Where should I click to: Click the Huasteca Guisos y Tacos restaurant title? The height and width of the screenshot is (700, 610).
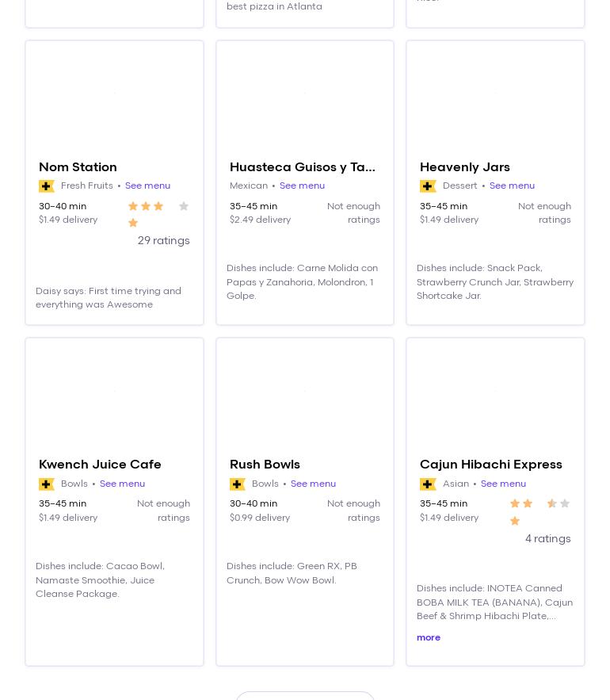pyautogui.click(x=302, y=167)
